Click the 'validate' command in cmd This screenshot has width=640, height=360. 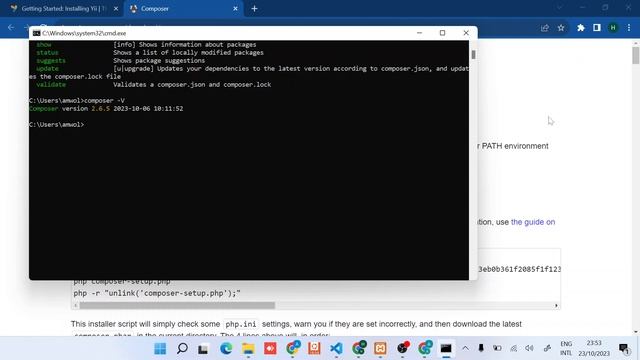[51, 84]
